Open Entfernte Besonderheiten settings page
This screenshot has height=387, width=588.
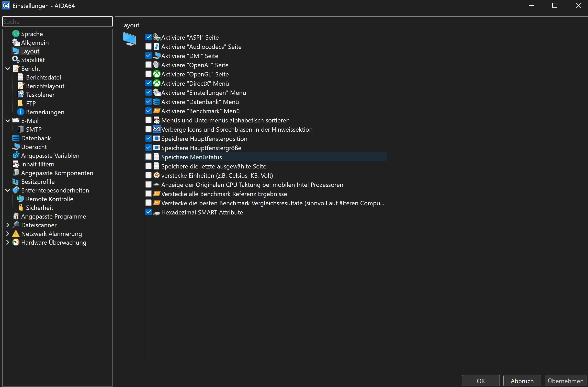[x=55, y=190]
